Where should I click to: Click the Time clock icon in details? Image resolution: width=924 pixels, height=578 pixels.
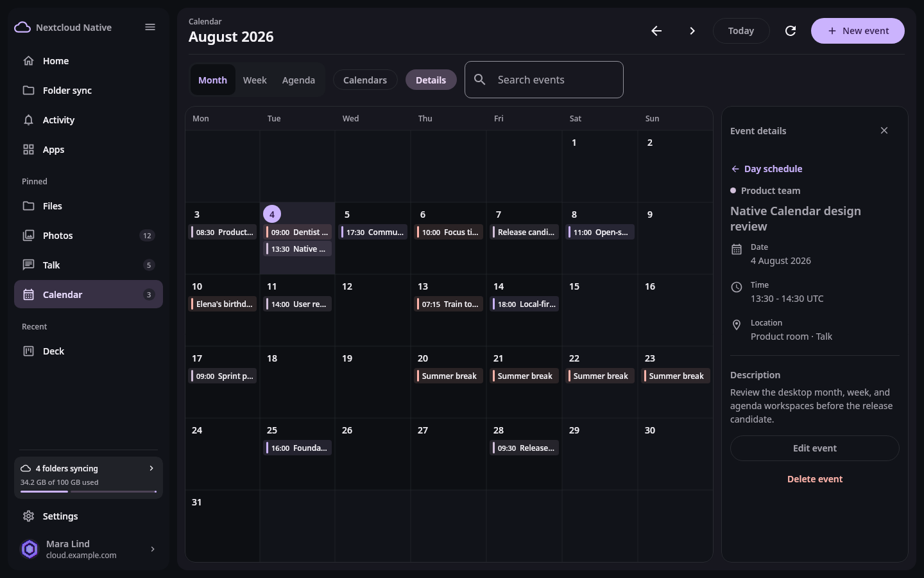737,287
